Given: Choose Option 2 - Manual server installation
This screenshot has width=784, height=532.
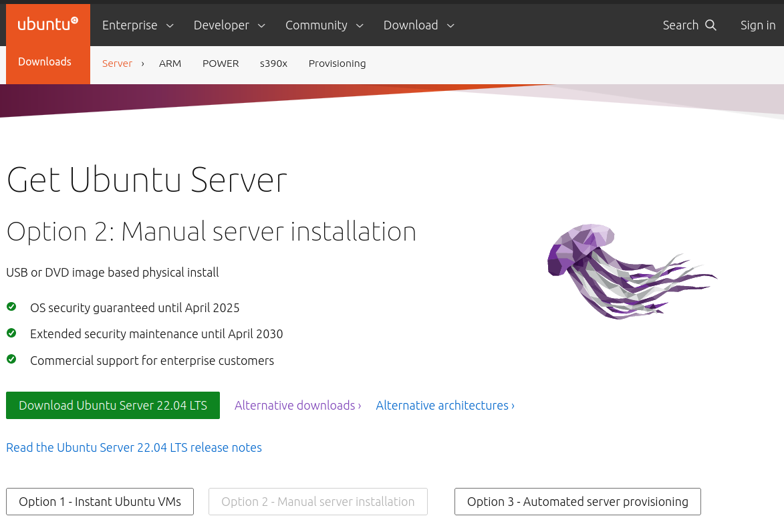Looking at the screenshot, I should [x=318, y=501].
